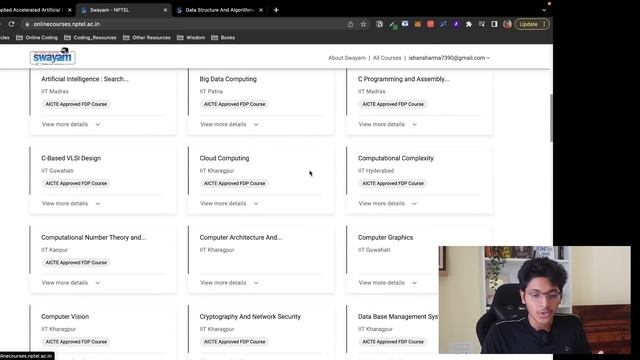Click the blue crossed-tools extension icon
Image resolution: width=640 pixels, height=360 pixels.
(x=443, y=24)
